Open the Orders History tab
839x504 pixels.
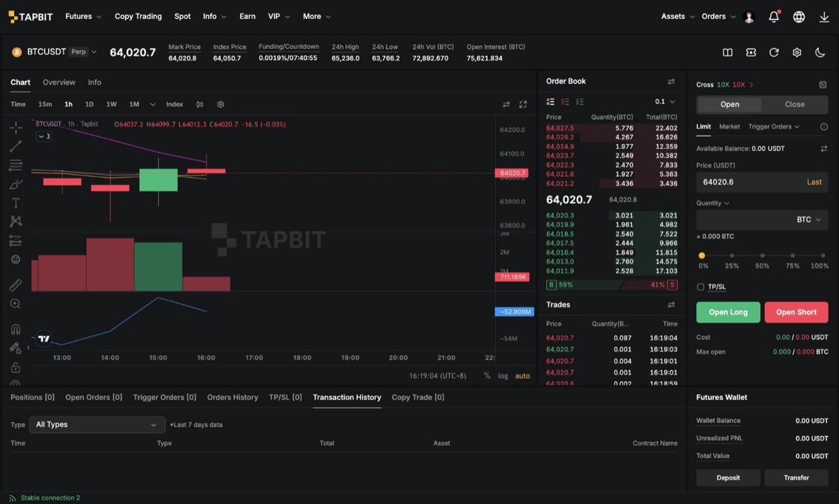coord(233,397)
